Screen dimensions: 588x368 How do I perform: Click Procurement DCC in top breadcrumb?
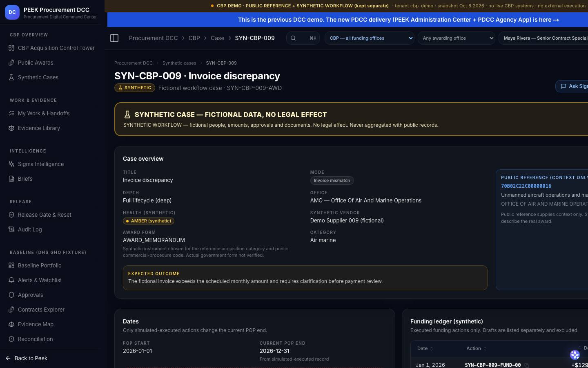(x=154, y=38)
